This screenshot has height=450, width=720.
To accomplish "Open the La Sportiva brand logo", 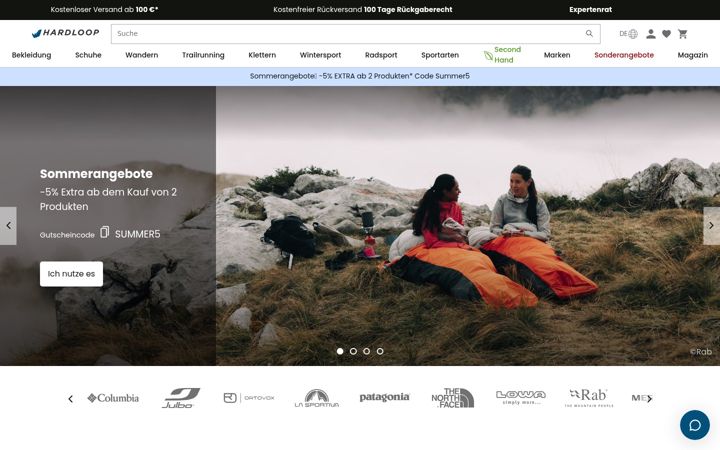I will pos(317,398).
